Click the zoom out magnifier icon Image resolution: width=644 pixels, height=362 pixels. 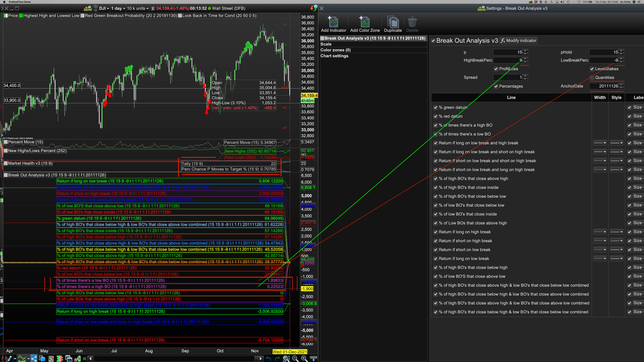coord(295,359)
